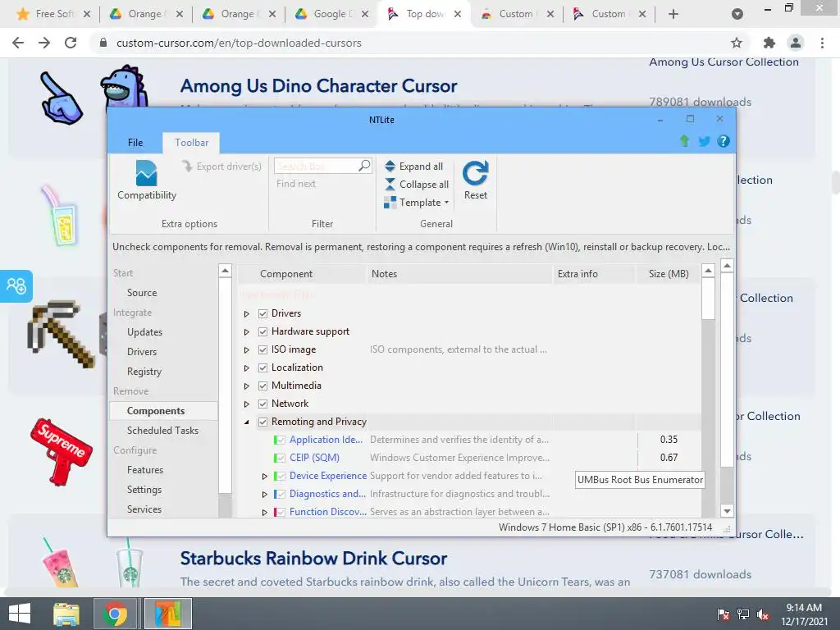The width and height of the screenshot is (840, 630).
Task: Uncheck the Localization checkbox
Action: pos(263,368)
